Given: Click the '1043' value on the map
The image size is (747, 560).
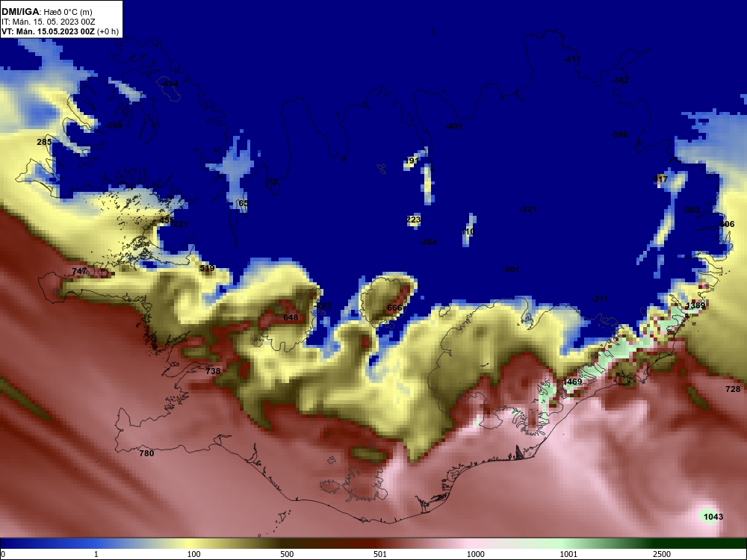Looking at the screenshot, I should point(713,517).
